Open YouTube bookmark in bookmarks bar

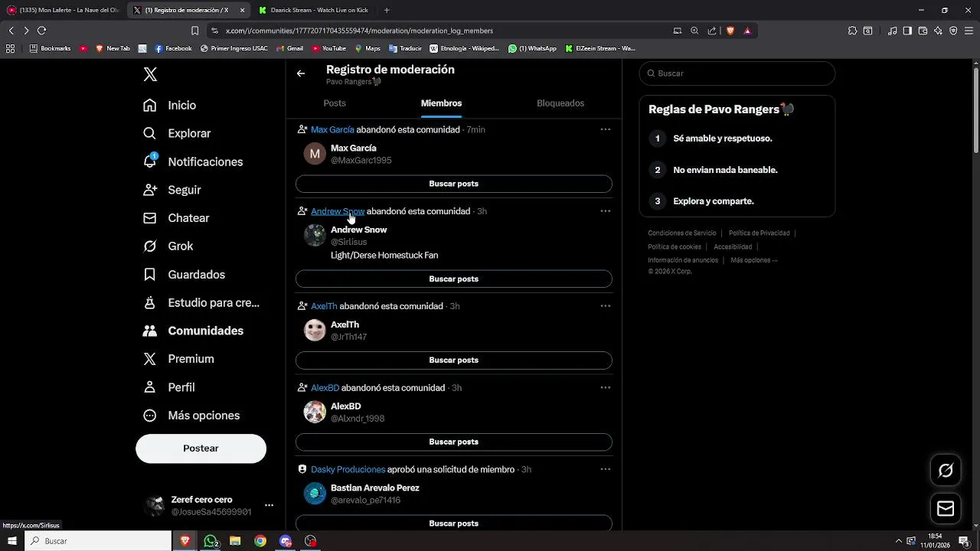(328, 48)
